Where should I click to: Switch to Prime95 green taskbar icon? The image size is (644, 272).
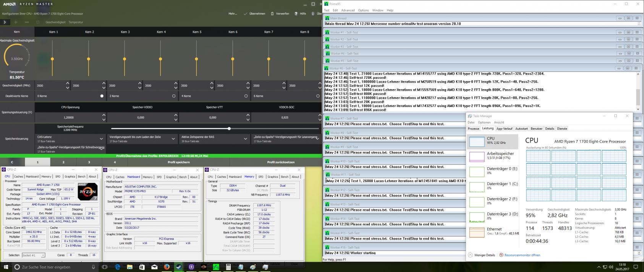[216, 267]
